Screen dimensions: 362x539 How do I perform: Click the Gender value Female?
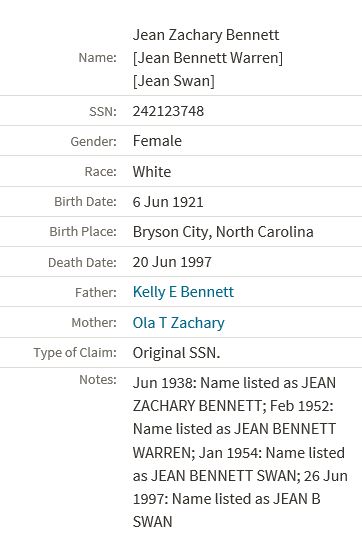157,141
